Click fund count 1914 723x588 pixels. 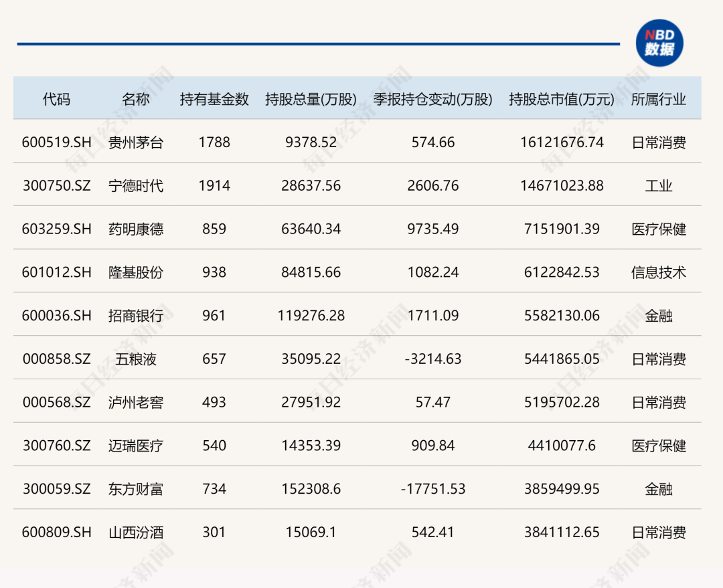tap(214, 186)
